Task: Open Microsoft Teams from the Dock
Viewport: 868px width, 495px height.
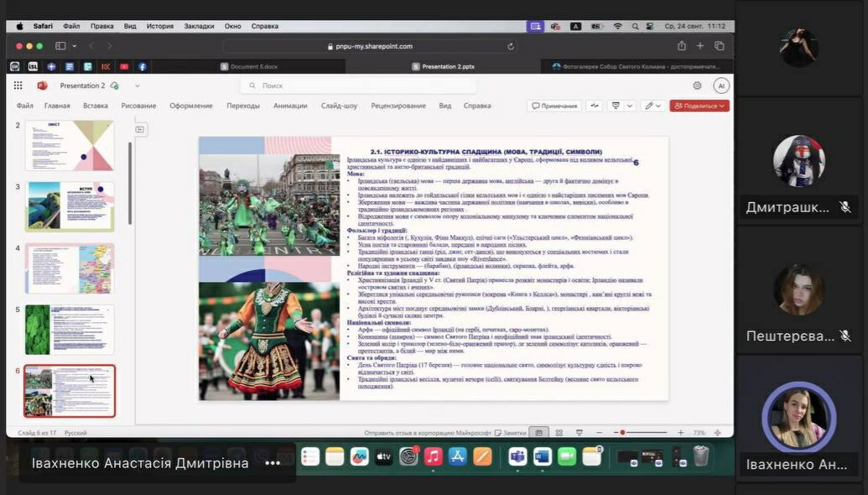Action: click(517, 456)
